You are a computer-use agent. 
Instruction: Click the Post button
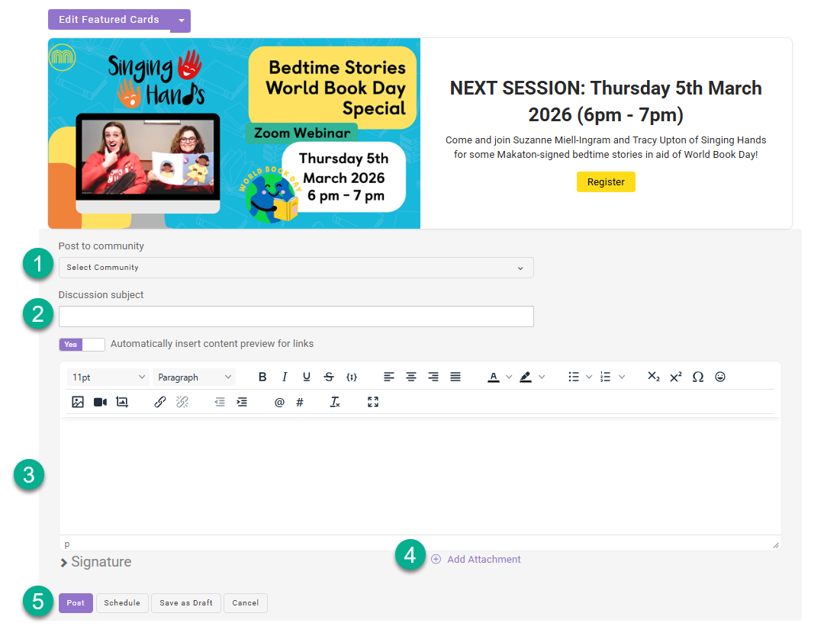coord(76,603)
